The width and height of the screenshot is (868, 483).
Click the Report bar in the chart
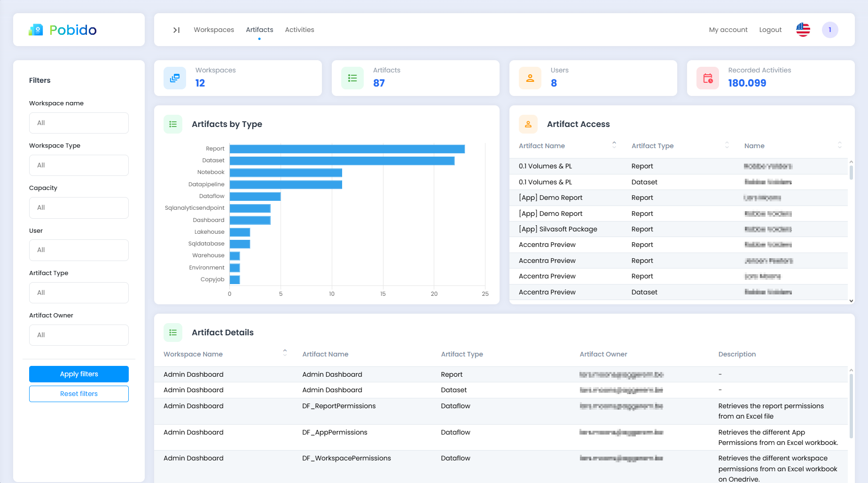click(x=347, y=149)
